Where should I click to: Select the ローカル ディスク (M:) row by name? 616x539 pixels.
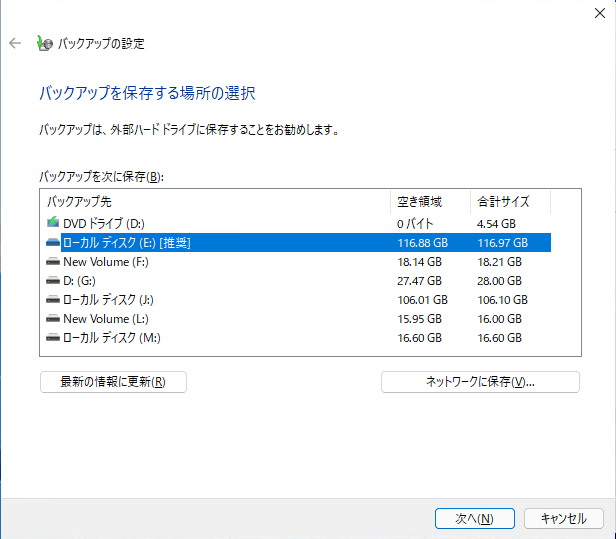pos(111,337)
